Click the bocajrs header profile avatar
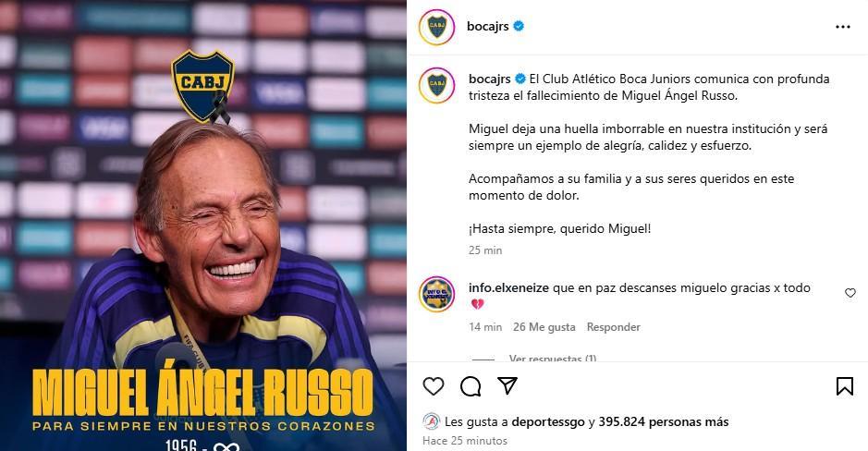 (436, 27)
